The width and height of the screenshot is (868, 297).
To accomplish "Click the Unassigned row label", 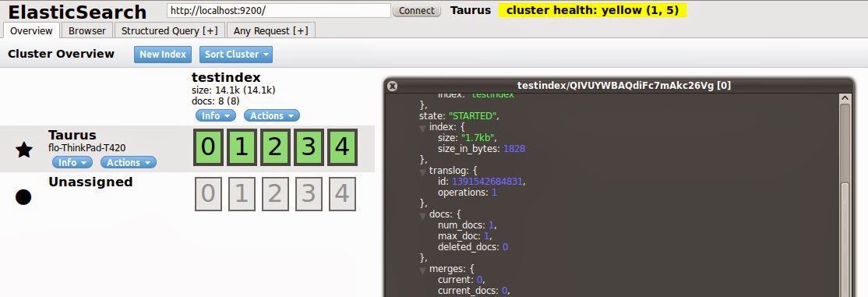I will point(90,182).
